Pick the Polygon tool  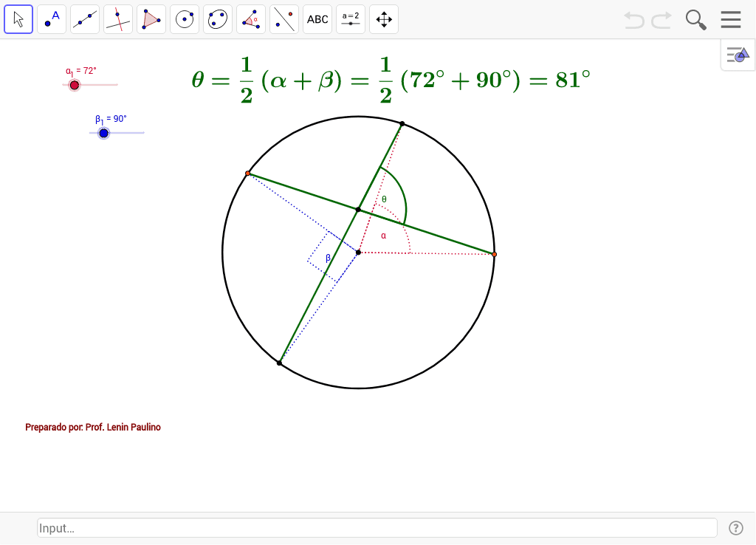pos(151,19)
